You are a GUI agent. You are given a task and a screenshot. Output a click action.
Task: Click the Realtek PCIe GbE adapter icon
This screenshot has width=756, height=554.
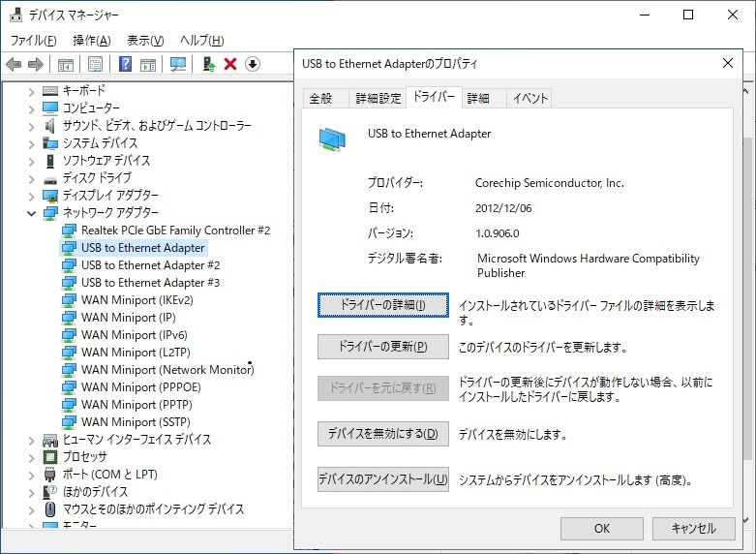pos(69,231)
